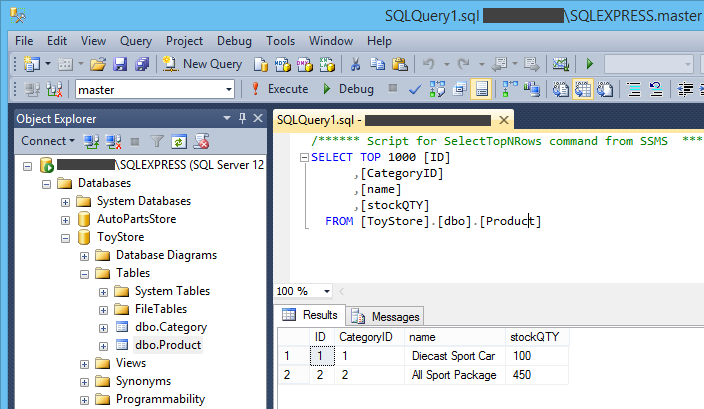Click the Analysis Services XMLA Query icon

(x=327, y=64)
